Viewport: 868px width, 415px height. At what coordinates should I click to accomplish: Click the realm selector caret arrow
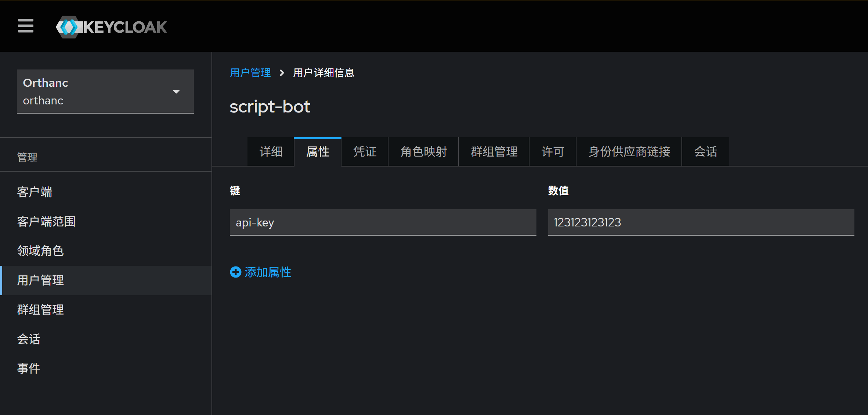(x=176, y=92)
